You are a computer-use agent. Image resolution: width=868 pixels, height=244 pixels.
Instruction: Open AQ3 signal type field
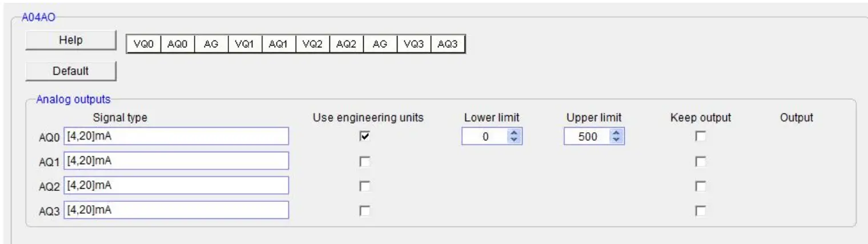(x=176, y=211)
